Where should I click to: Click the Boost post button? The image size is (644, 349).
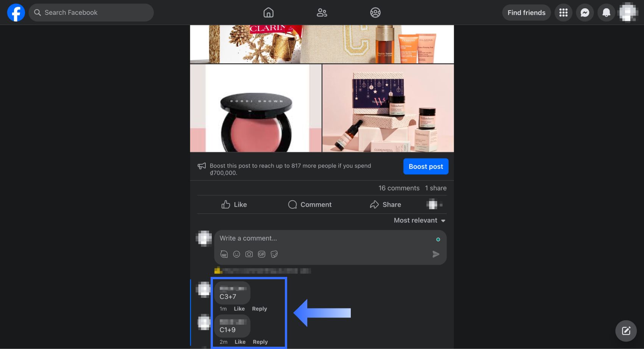(426, 167)
